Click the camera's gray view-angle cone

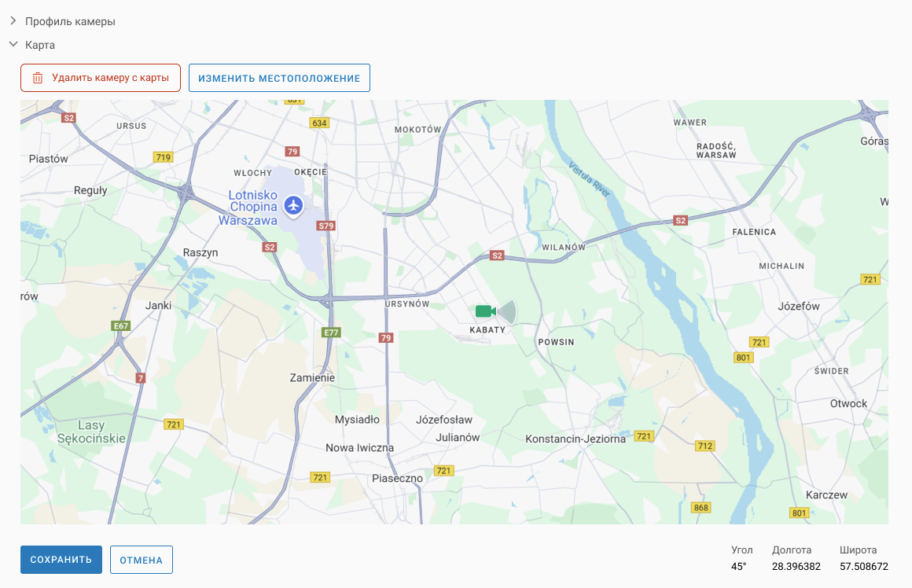tap(507, 311)
